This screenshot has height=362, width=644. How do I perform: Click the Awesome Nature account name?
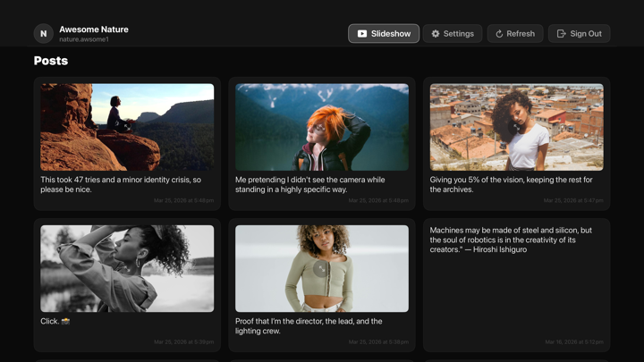point(94,29)
